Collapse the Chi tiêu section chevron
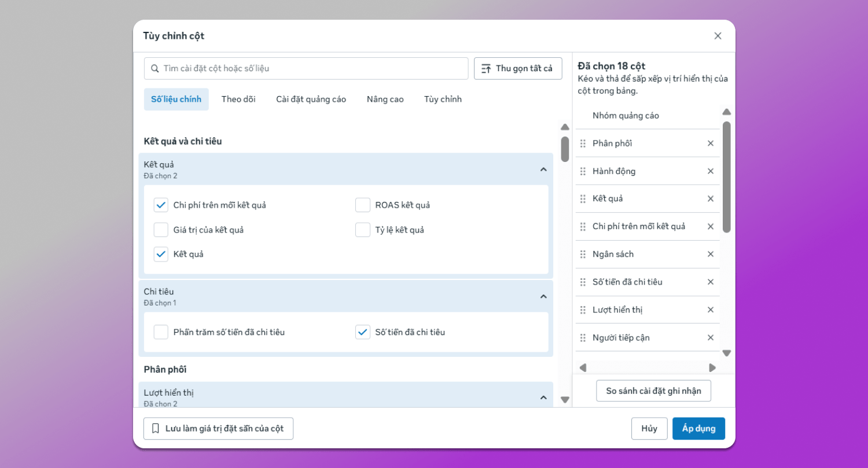868x468 pixels. [x=543, y=296]
